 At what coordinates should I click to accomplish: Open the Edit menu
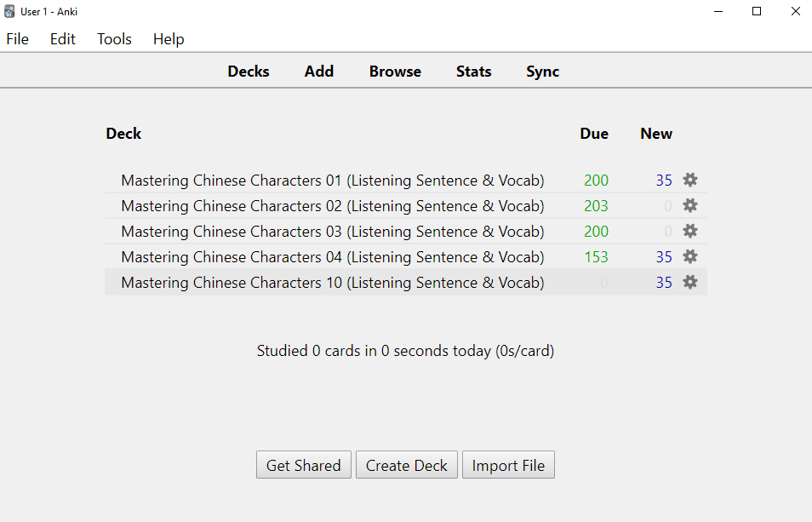point(63,39)
